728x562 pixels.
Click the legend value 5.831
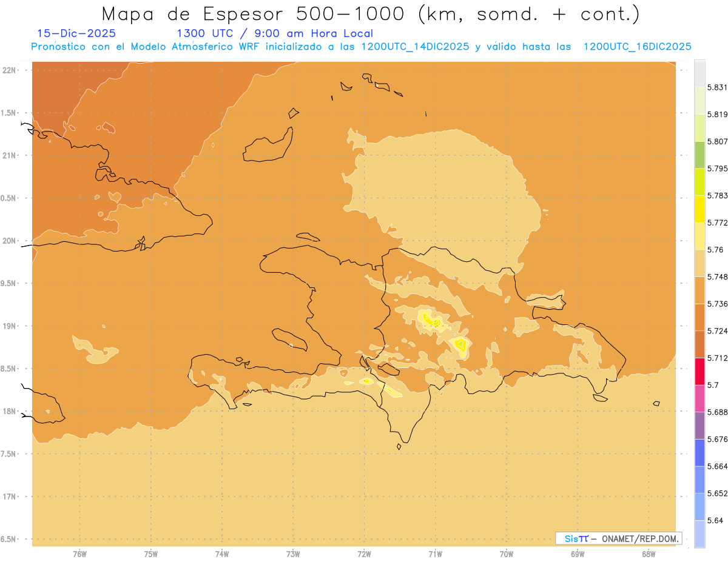click(717, 88)
